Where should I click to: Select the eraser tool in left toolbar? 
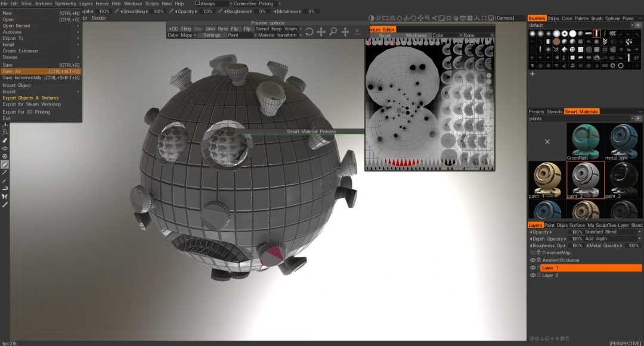(x=5, y=141)
